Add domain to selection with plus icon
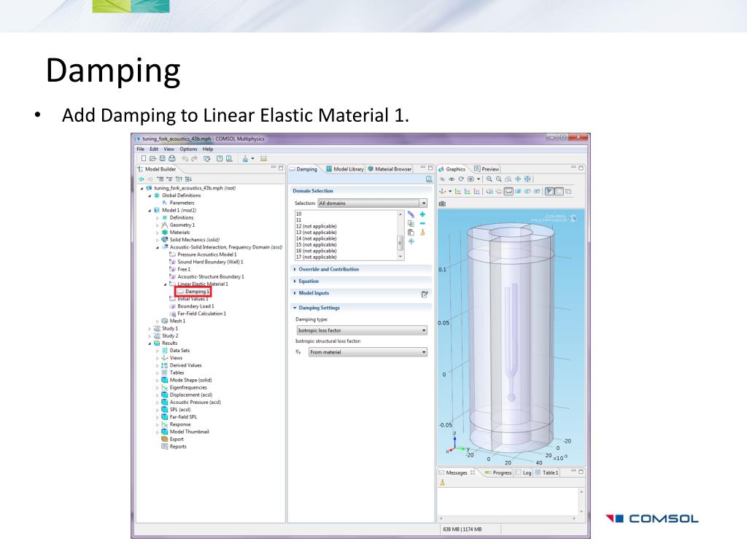 422,214
